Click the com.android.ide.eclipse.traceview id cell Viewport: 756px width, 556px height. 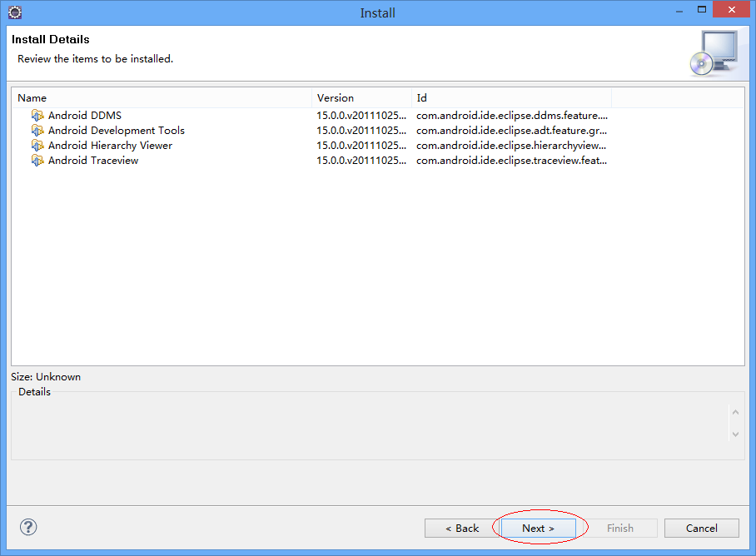[x=511, y=161]
